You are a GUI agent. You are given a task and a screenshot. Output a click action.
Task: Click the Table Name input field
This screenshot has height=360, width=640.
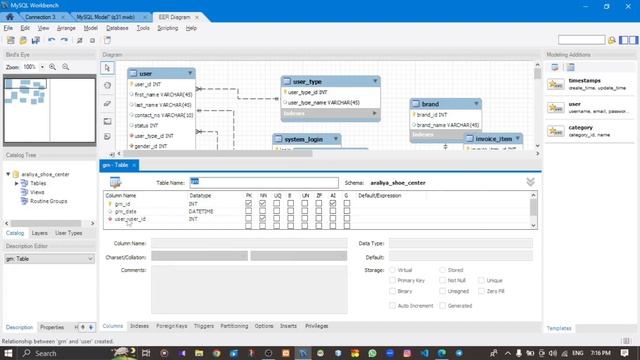tap(264, 182)
